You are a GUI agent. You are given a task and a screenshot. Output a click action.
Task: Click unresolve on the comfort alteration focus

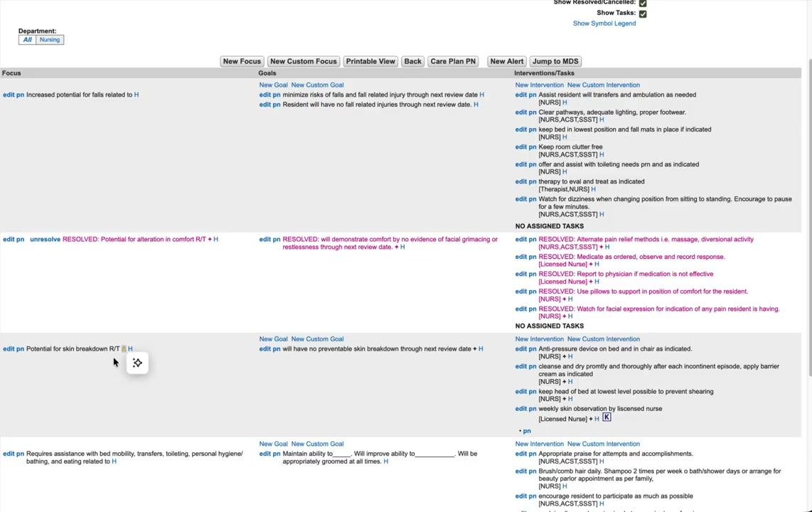tap(45, 239)
